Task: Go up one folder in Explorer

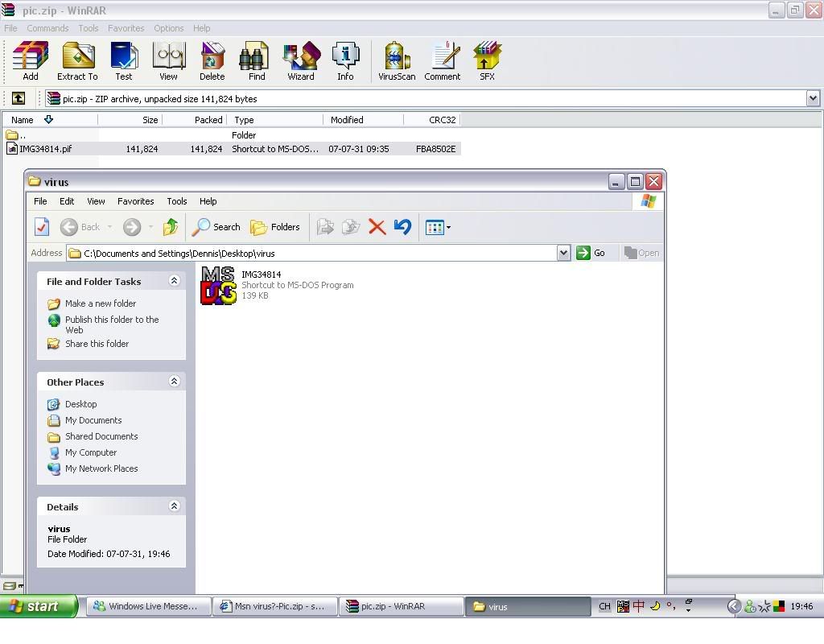Action: (170, 227)
